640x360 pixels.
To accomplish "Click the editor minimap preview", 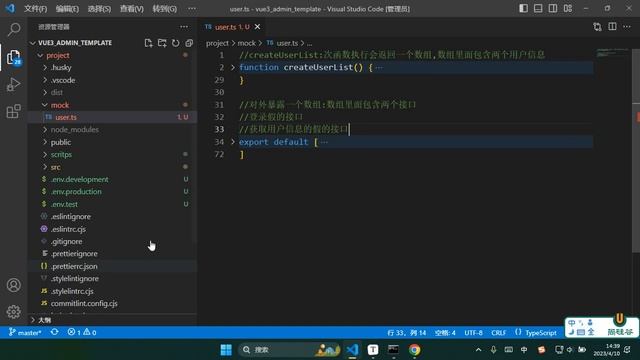I will click(612, 53).
